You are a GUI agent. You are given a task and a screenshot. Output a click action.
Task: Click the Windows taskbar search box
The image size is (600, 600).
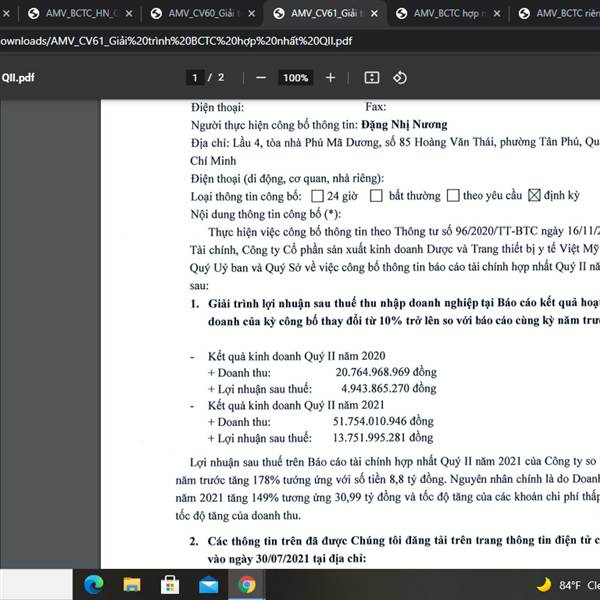(x=36, y=585)
